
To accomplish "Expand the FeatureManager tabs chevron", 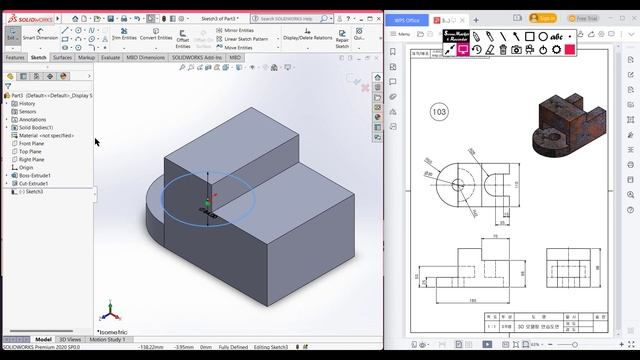I will [89, 76].
